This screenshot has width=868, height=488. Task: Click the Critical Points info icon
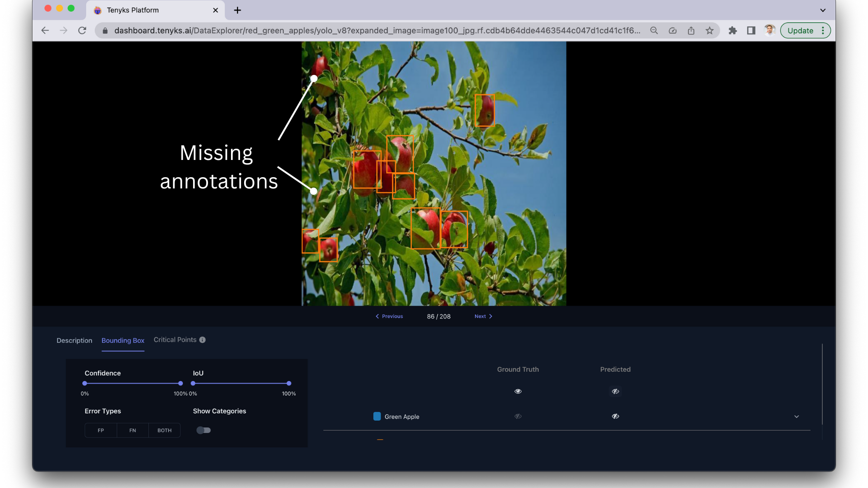[203, 340]
